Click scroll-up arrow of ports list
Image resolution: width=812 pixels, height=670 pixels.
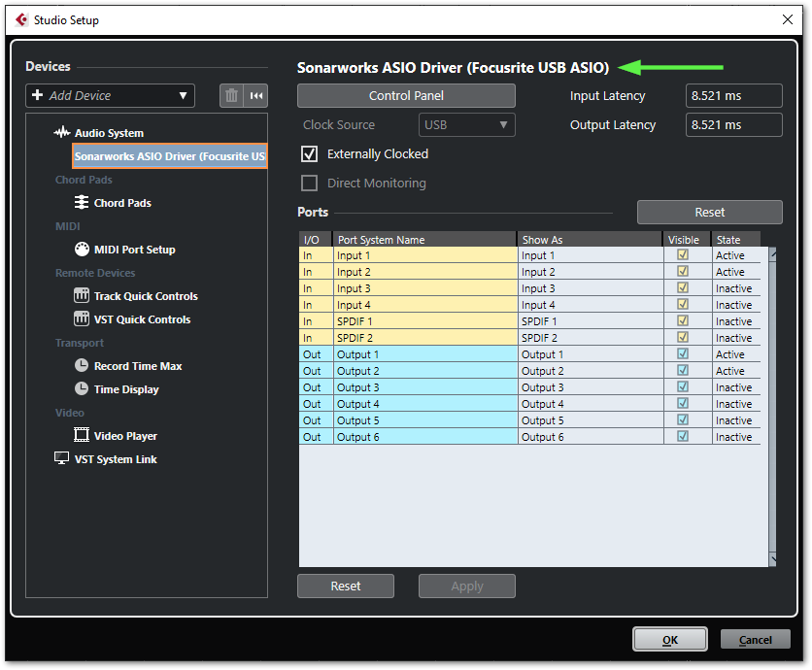tap(772, 253)
